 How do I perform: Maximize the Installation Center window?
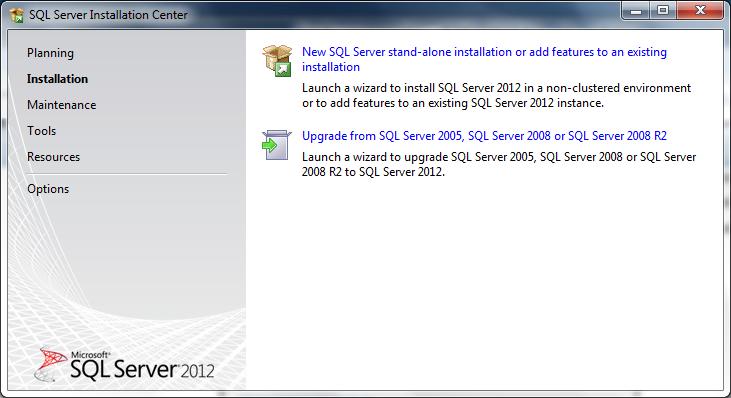[x=662, y=11]
